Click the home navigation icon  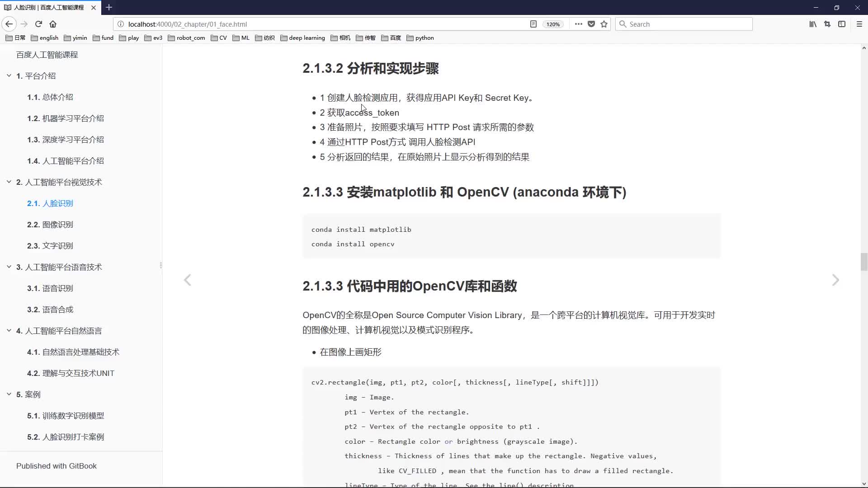point(53,24)
